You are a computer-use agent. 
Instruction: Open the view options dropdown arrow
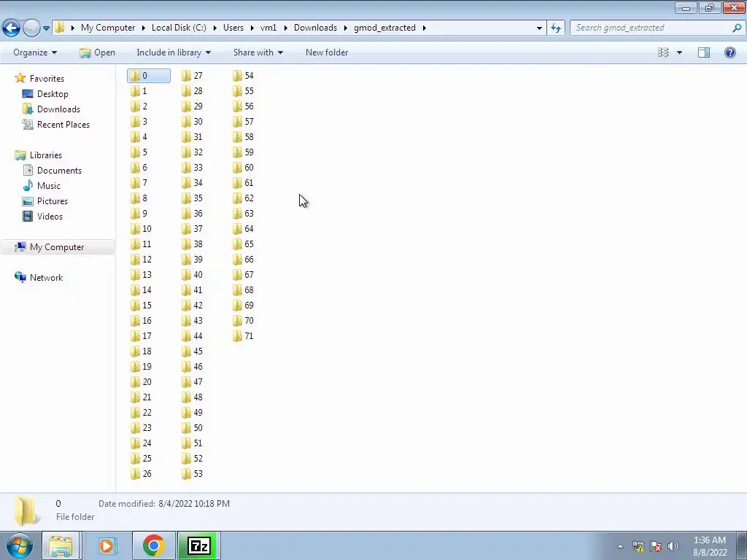(x=679, y=52)
